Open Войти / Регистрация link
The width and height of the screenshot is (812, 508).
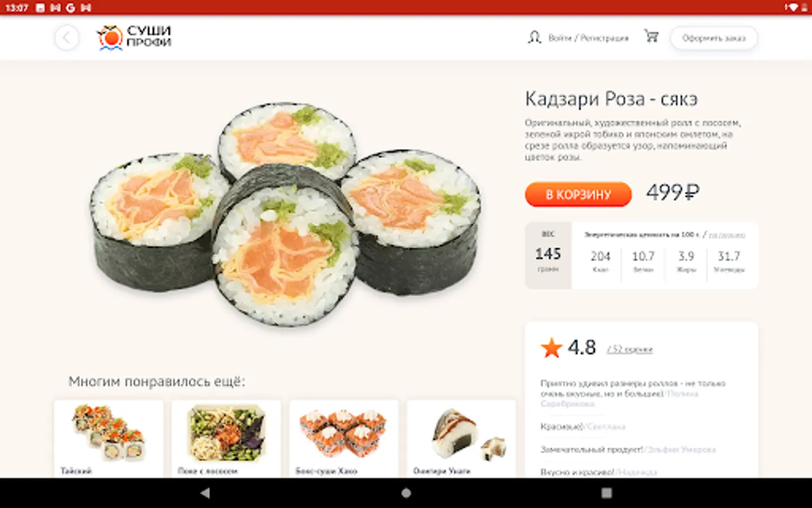tap(588, 38)
